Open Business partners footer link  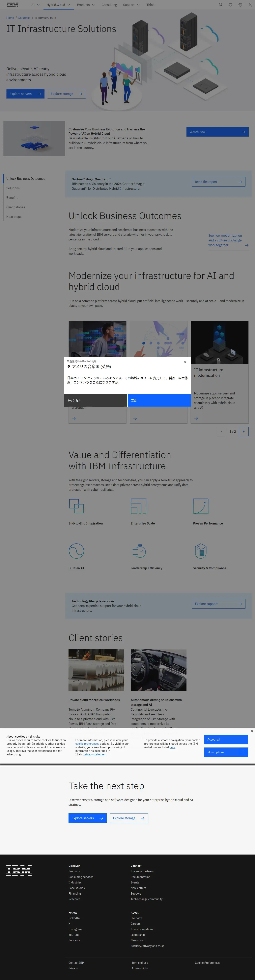point(142,871)
